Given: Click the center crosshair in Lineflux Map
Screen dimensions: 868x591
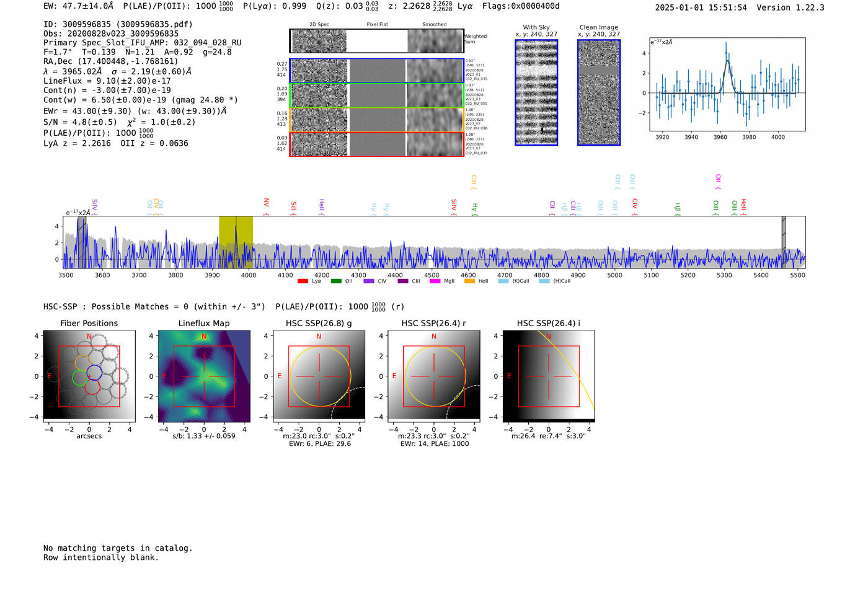Looking at the screenshot, I should click(204, 376).
